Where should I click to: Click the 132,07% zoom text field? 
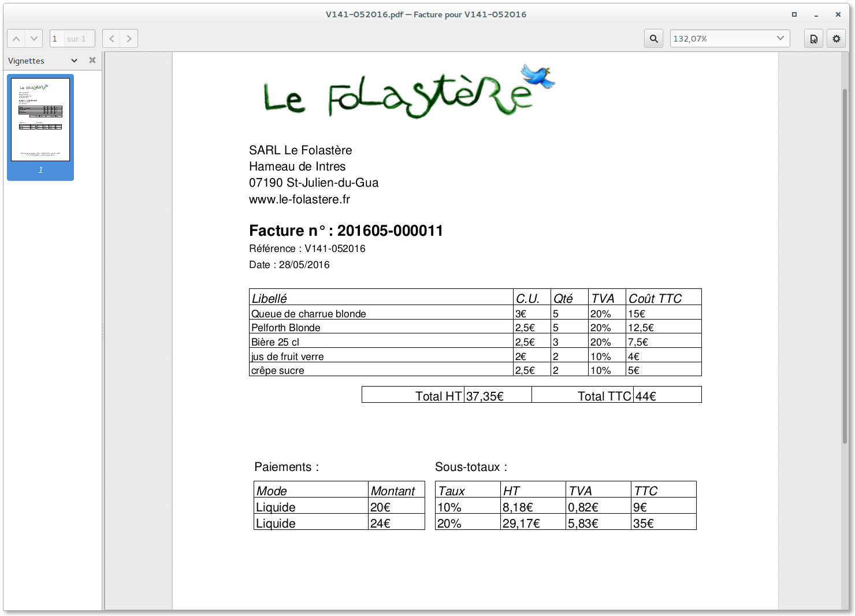coord(719,39)
